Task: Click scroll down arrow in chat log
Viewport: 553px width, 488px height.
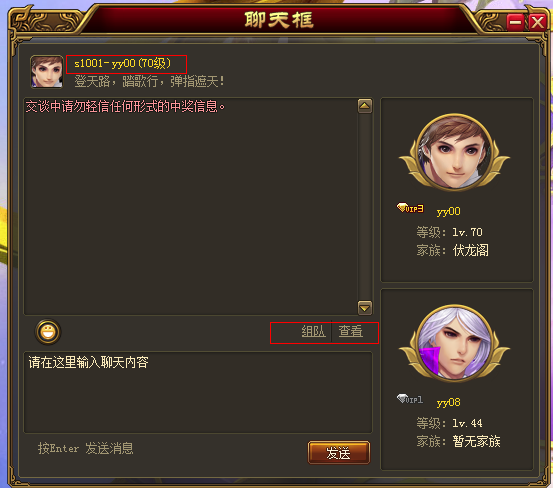Action: tap(365, 308)
